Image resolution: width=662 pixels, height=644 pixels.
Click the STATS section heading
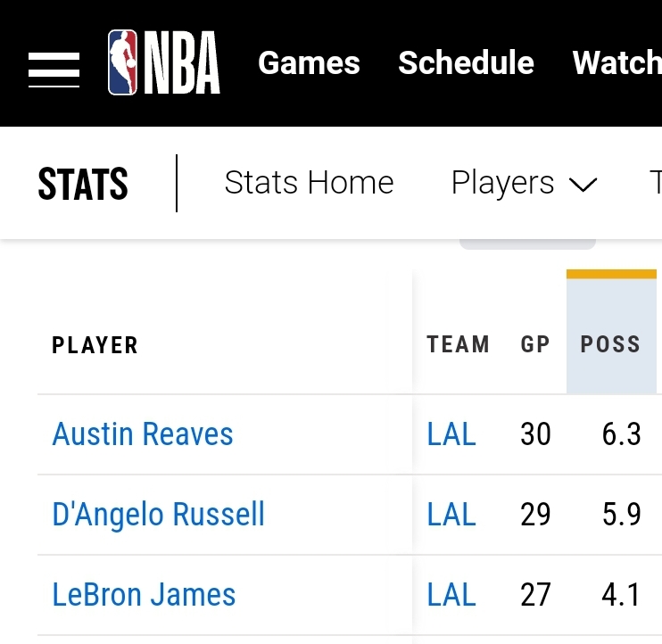pos(83,185)
